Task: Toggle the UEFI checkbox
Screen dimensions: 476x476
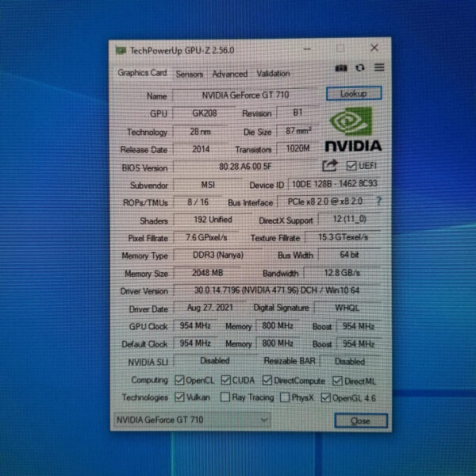Action: (x=351, y=166)
